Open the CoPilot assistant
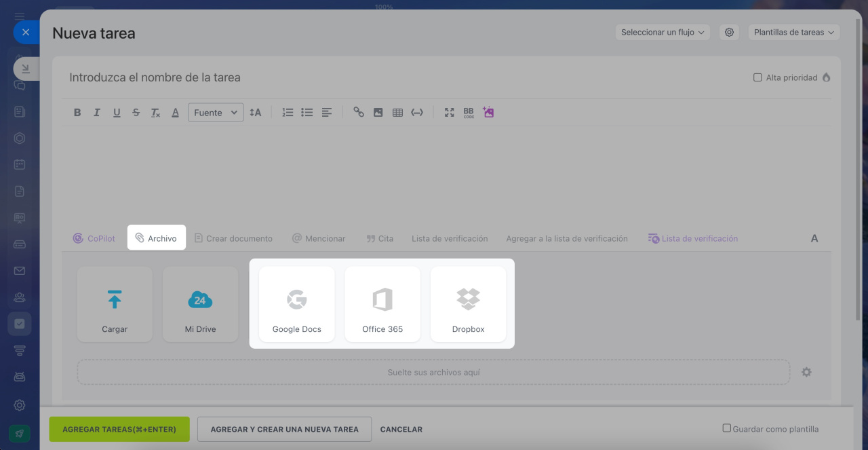 tap(94, 238)
